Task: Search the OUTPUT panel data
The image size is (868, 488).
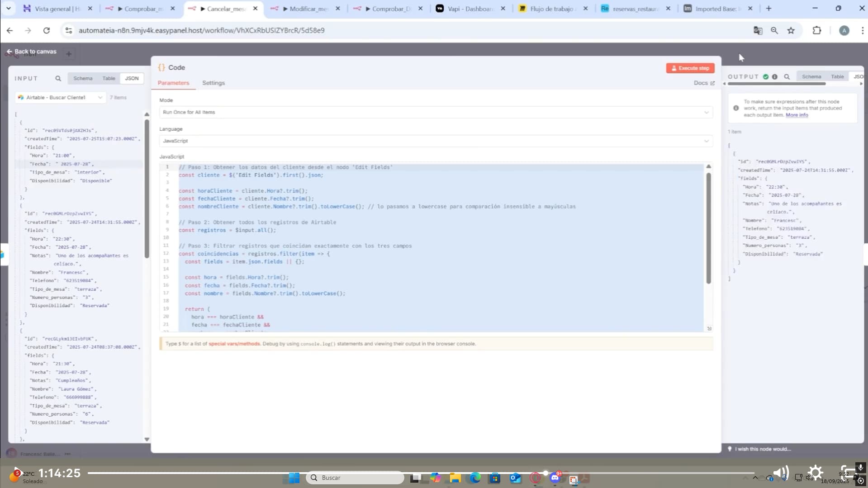Action: 787,77
